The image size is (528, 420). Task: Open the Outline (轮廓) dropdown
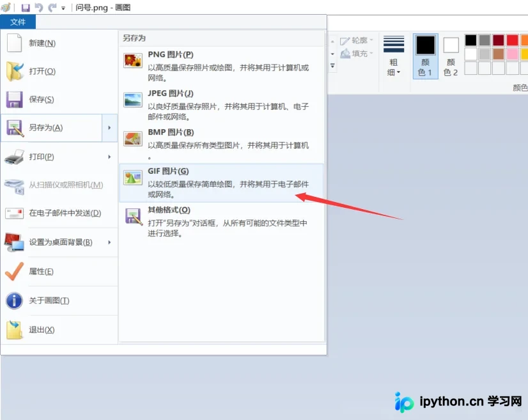tap(357, 40)
